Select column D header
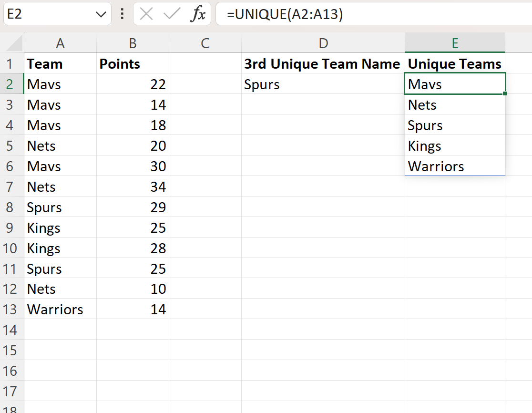The width and height of the screenshot is (532, 413). (x=323, y=43)
